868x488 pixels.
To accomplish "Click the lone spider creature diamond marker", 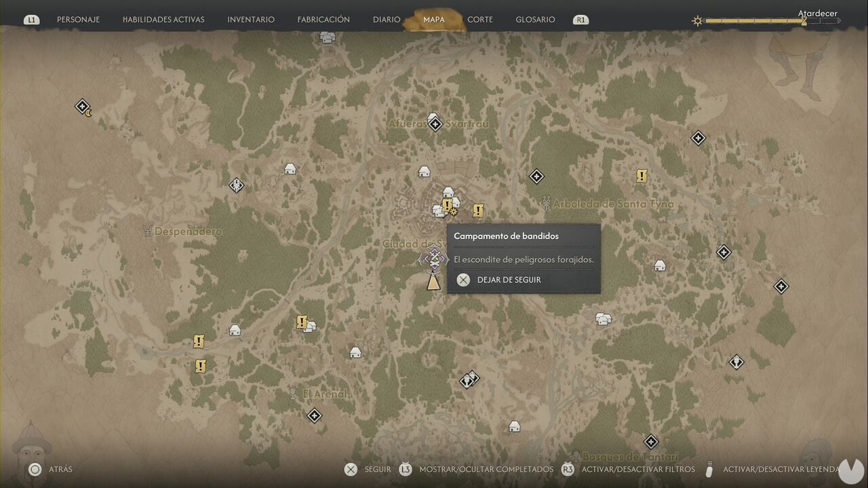I will click(x=237, y=184).
